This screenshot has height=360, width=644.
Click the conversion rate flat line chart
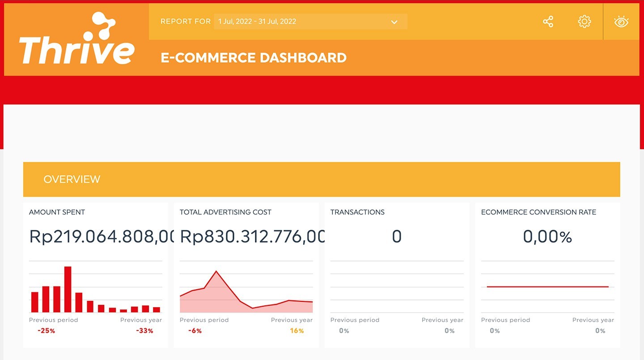pos(547,287)
